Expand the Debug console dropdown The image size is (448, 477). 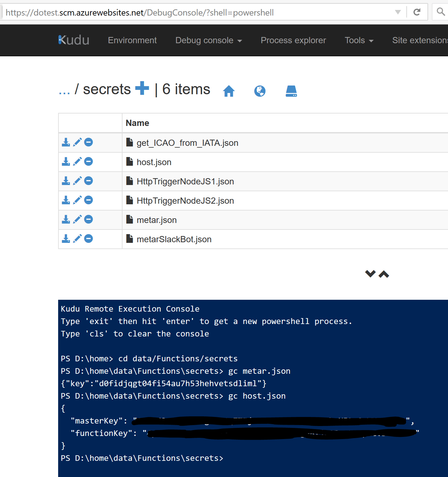click(x=209, y=40)
